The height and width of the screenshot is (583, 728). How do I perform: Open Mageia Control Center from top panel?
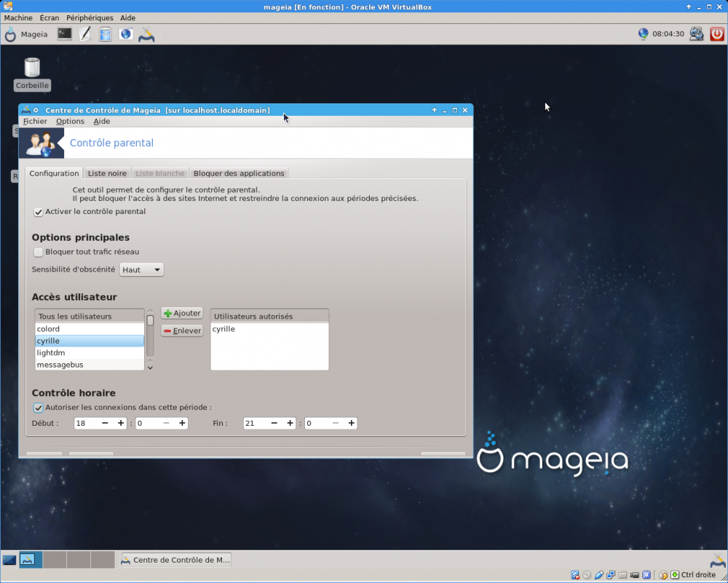click(146, 34)
